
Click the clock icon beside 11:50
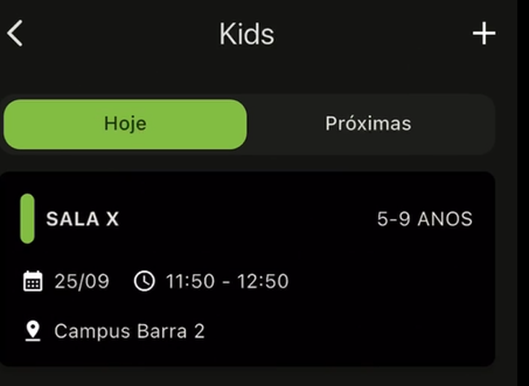144,281
